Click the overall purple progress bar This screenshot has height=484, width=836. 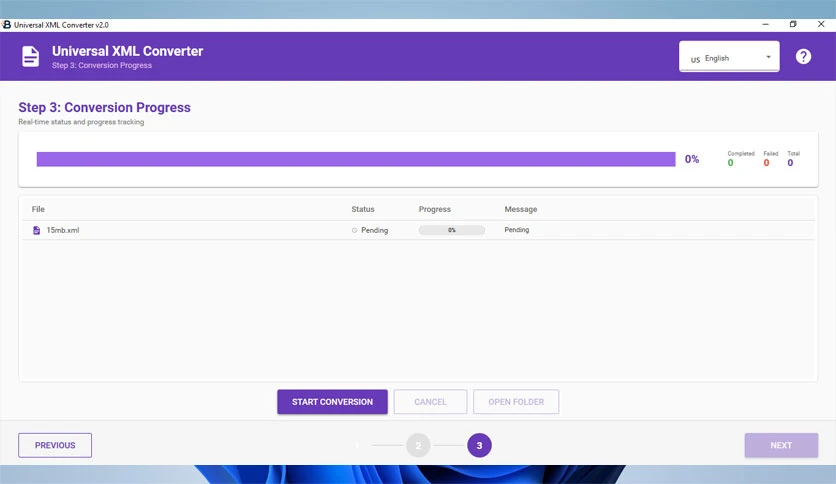pyautogui.click(x=356, y=159)
